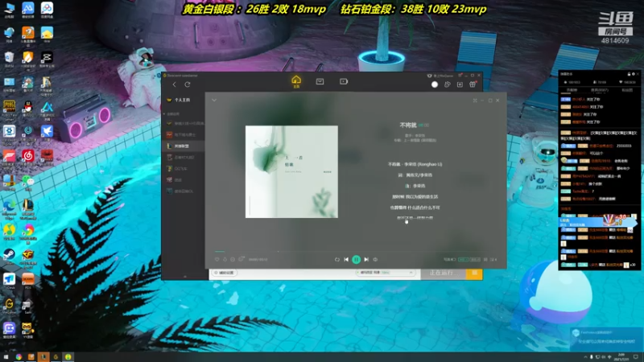Open the Recycle Bin desktop icon
644x362 pixels.
(9, 60)
